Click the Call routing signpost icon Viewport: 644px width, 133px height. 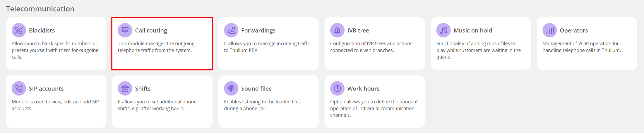pos(125,30)
